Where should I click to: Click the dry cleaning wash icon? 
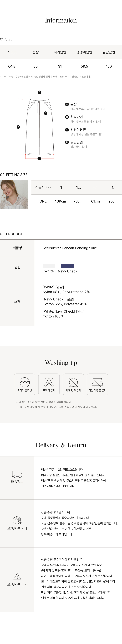pyautogui.click(x=25, y=382)
